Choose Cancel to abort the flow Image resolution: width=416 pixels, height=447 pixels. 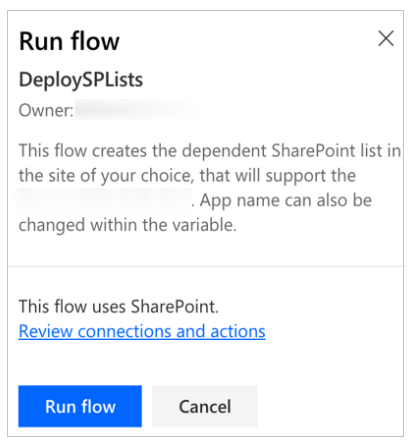click(205, 406)
